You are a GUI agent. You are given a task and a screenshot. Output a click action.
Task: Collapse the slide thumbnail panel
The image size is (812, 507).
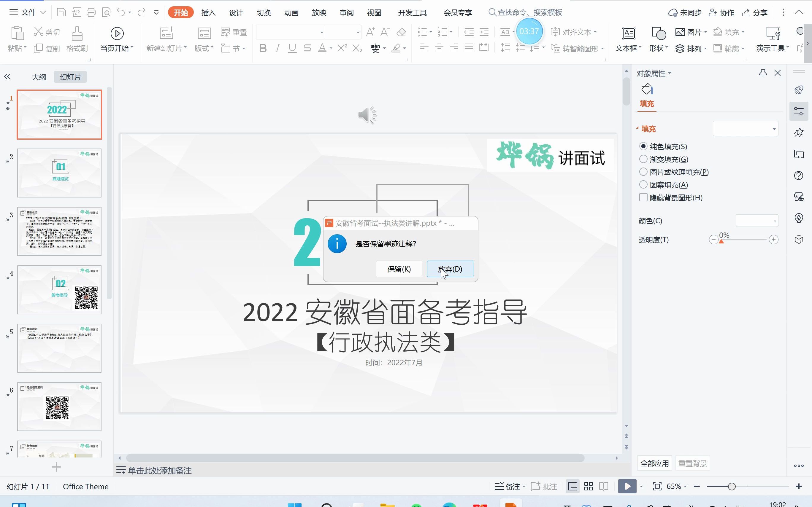pyautogui.click(x=7, y=77)
